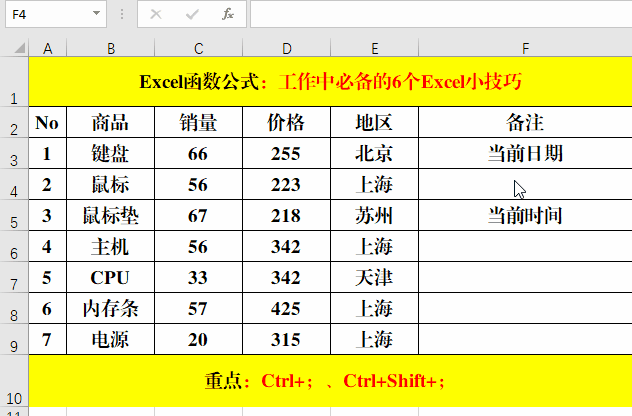The image size is (632, 416).
Task: Select row 4 header
Action: (x=14, y=184)
